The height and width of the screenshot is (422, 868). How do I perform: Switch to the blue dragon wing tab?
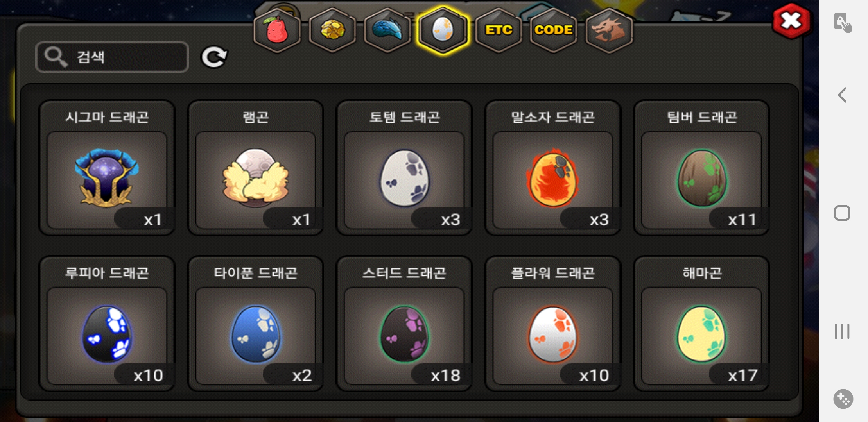tap(387, 30)
